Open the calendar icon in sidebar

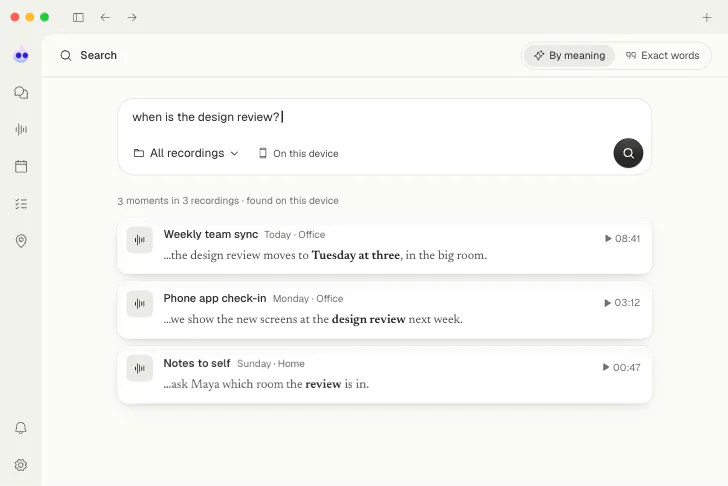click(x=21, y=167)
